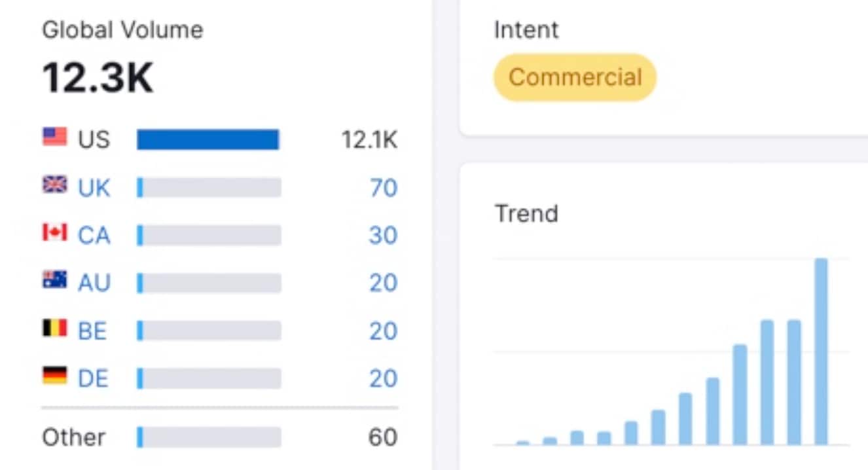
Task: Click the Other volume bar
Action: [x=209, y=437]
